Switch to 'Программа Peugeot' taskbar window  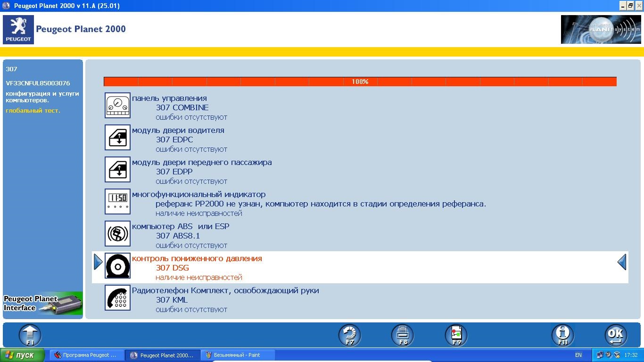coord(87,355)
